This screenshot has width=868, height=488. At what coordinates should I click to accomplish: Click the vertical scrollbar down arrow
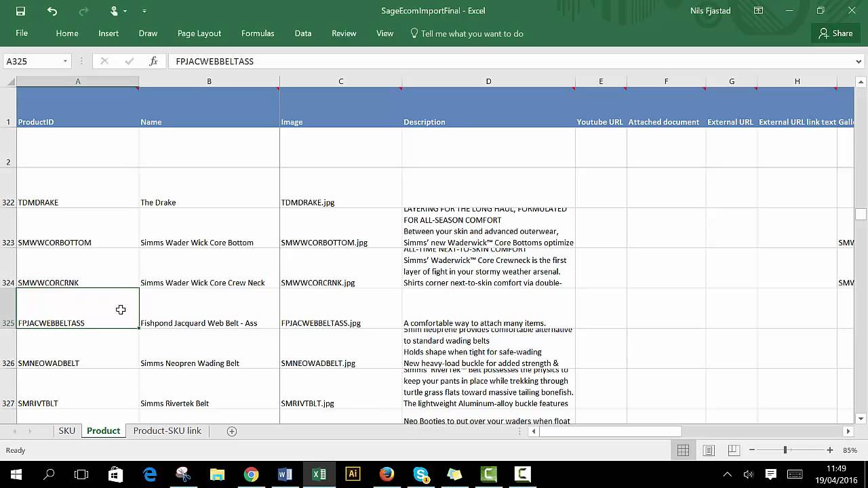pos(861,418)
